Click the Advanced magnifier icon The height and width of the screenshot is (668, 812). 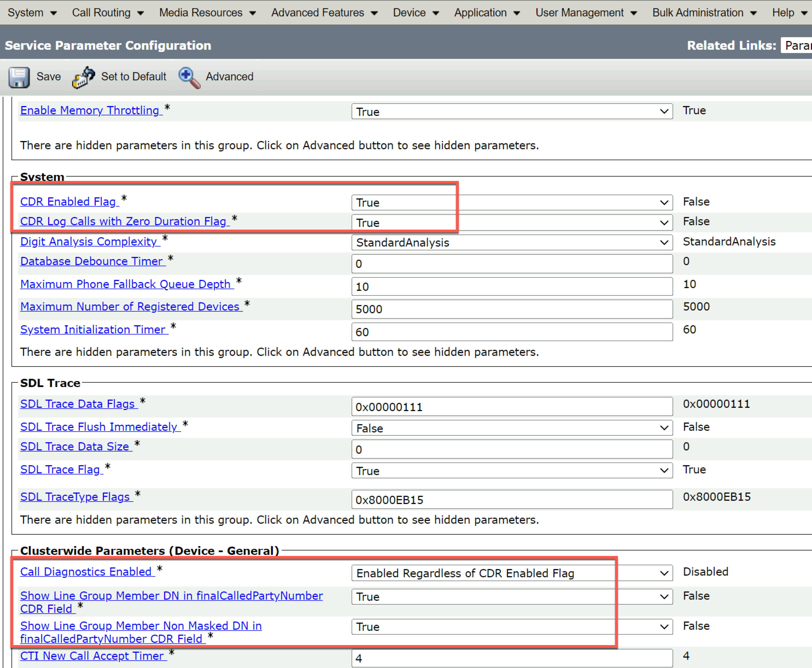[189, 78]
